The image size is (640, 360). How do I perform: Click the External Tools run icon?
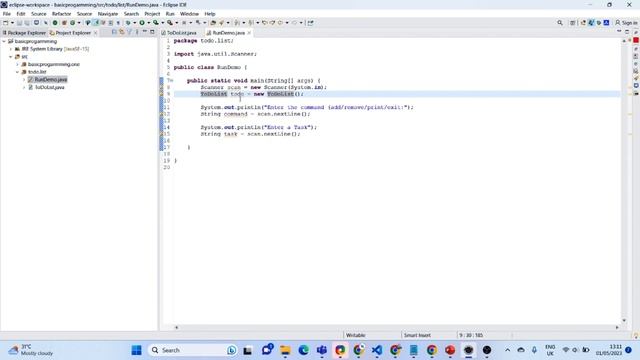(x=169, y=23)
